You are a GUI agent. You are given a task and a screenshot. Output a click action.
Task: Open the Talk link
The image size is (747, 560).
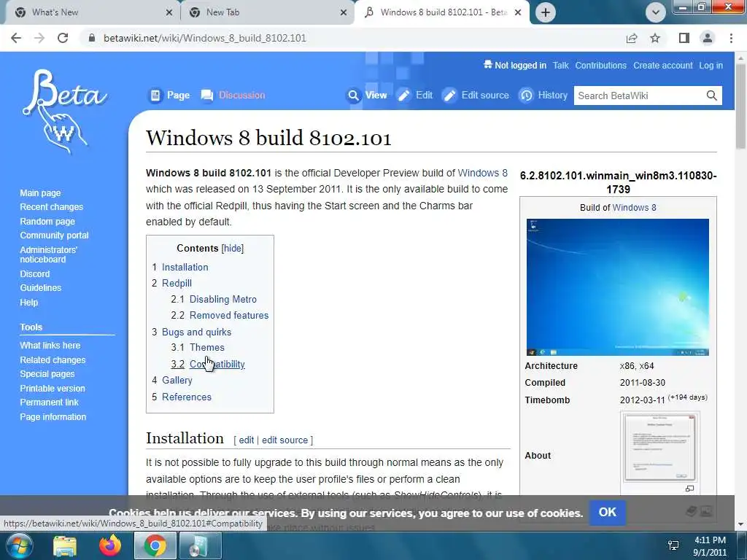[x=561, y=66]
